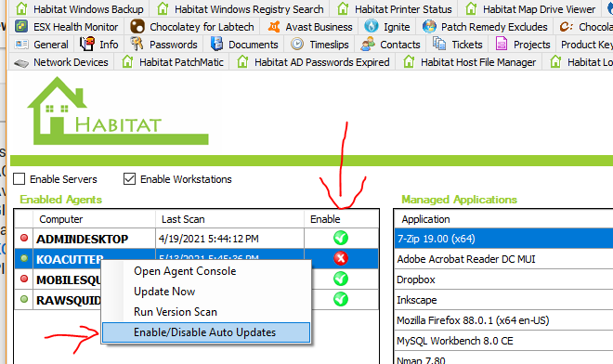Sort by Last Scan column header
The height and width of the screenshot is (364, 613).
(229, 219)
